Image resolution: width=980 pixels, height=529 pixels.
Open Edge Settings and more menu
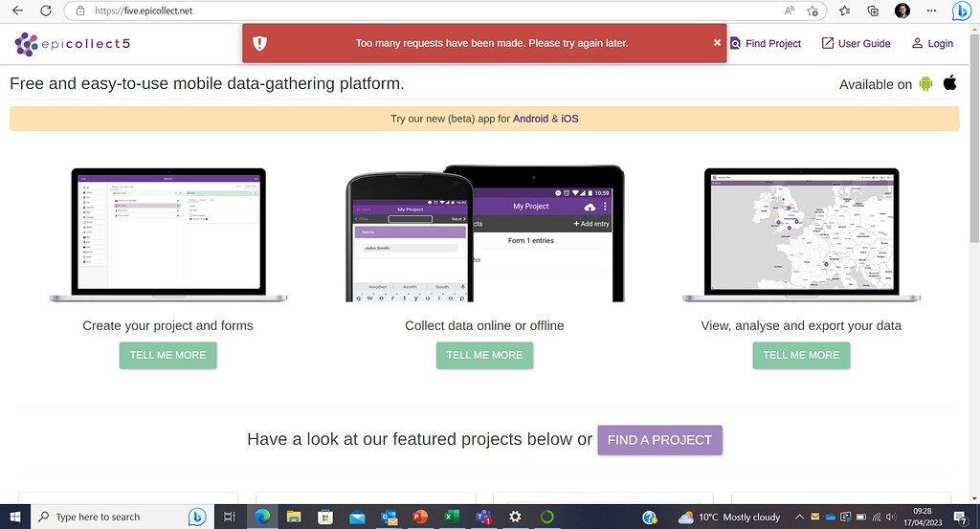[932, 11]
